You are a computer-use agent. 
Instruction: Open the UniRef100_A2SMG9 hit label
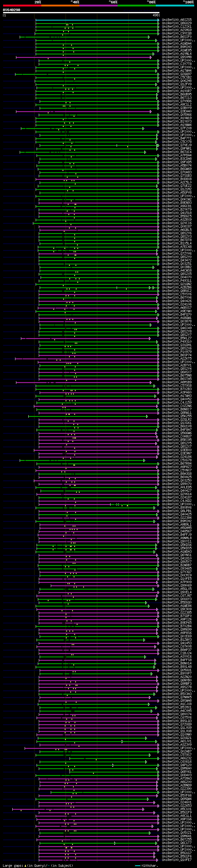[x=177, y=30]
